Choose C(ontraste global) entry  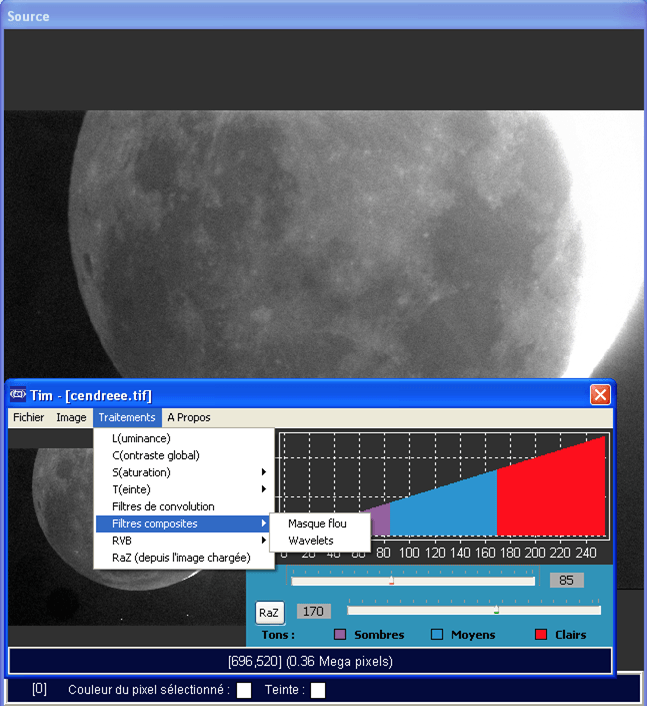184,455
